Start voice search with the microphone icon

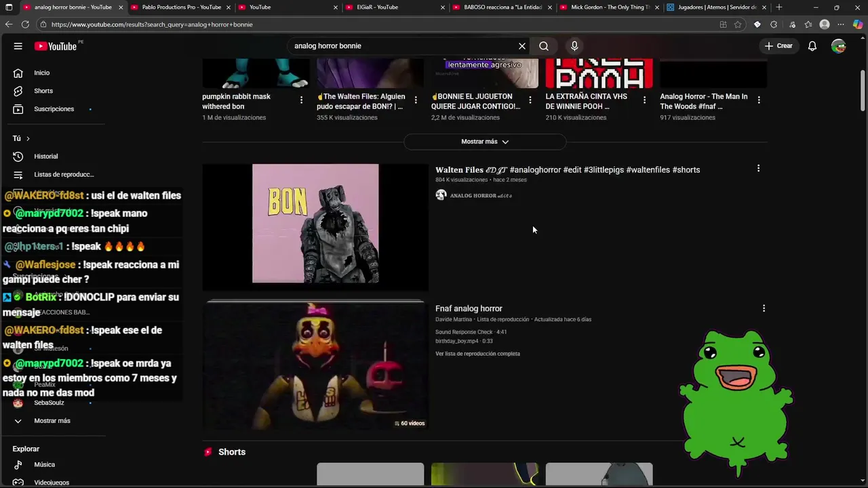[x=574, y=46]
